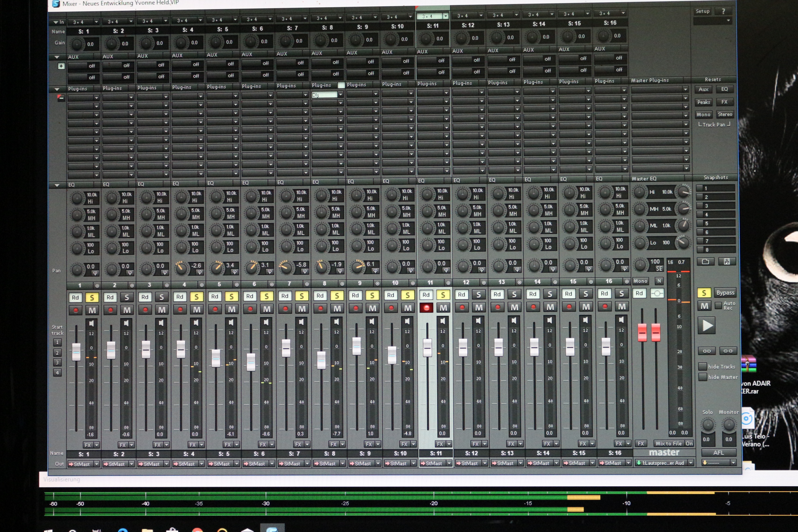Click the link faders chain icon

[707, 351]
